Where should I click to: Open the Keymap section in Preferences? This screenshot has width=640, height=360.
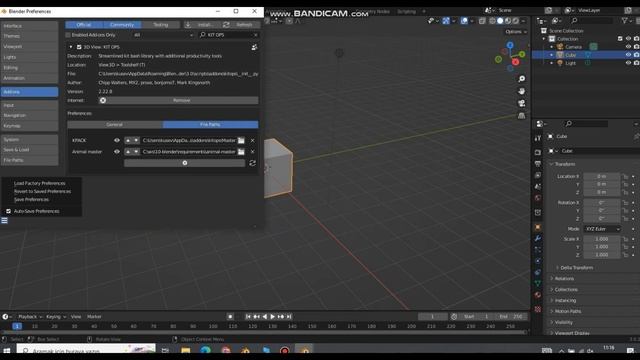29,126
